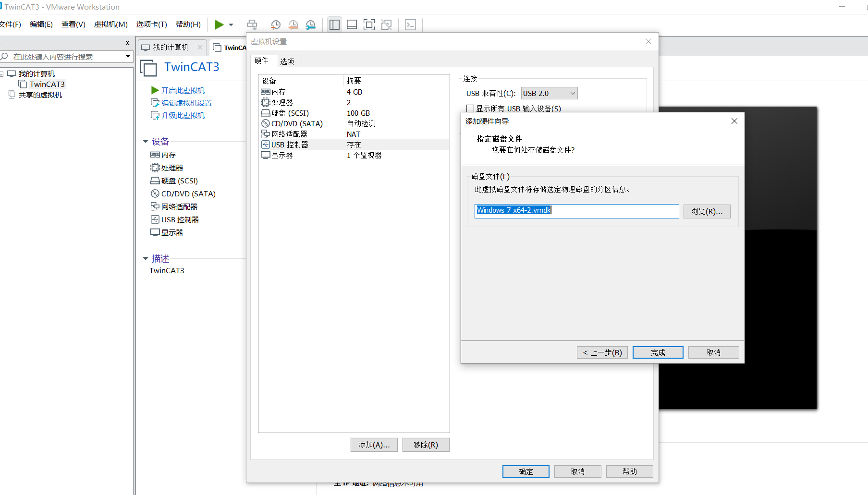Click the CD/DVD (SATA) icon in summary devices

(155, 193)
